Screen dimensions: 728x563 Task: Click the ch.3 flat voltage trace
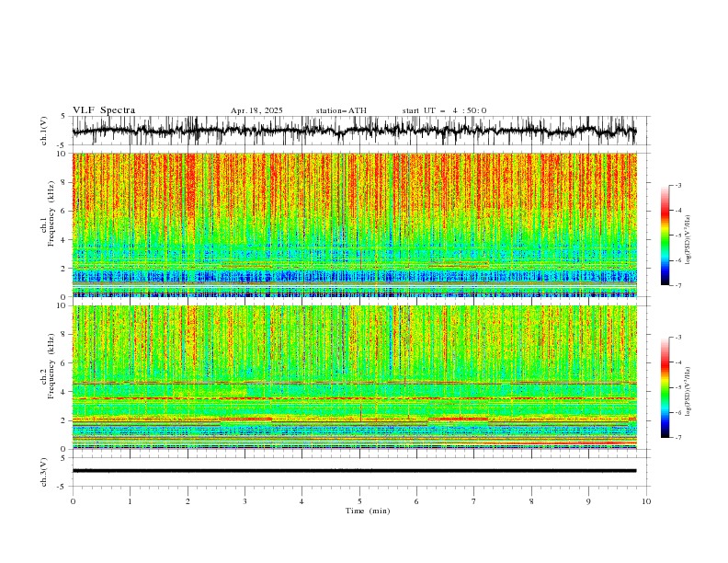354,471
